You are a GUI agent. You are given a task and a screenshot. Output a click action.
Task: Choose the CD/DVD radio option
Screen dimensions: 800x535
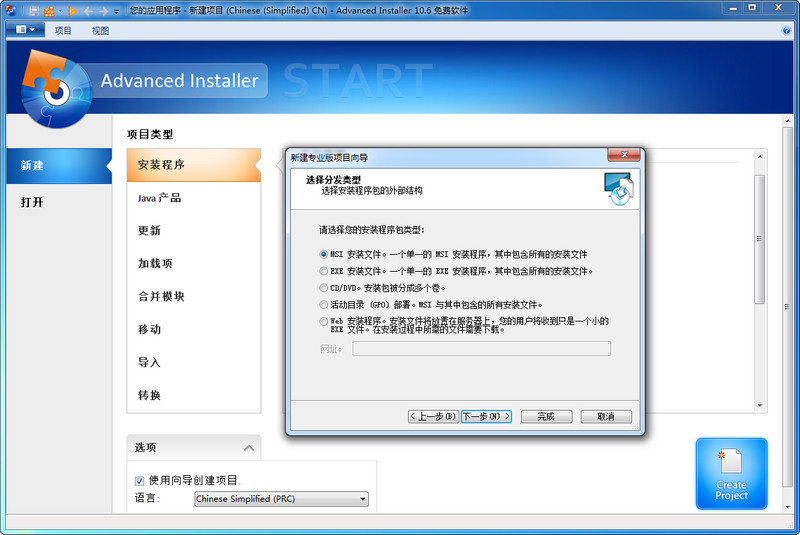[x=323, y=288]
